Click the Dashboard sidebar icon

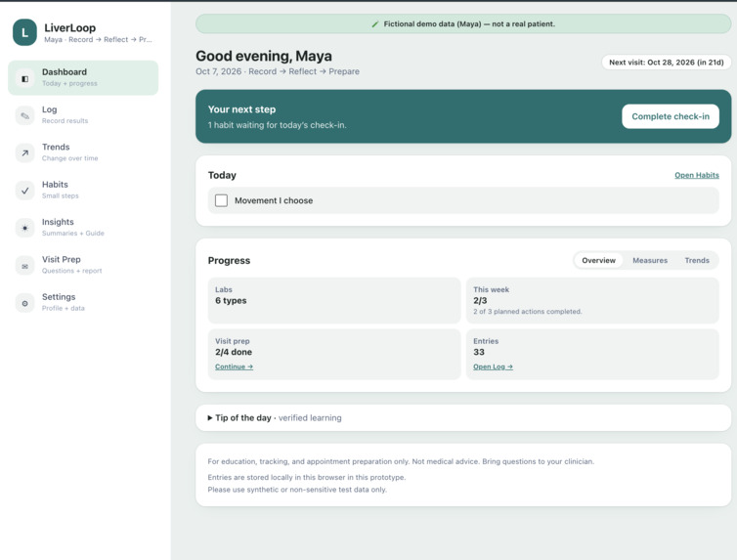tap(24, 78)
